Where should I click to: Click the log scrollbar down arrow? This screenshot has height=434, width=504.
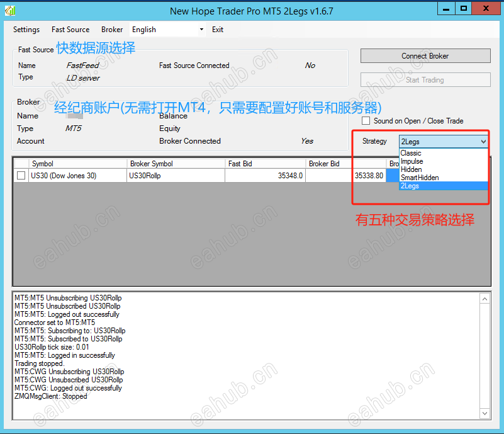point(484,413)
